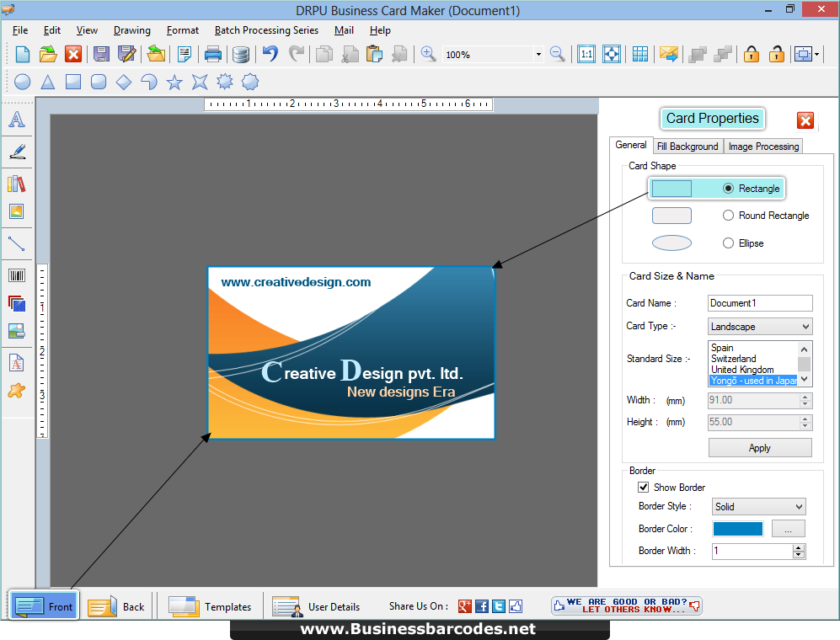
Task: Click the Undo arrow icon
Action: coord(270,54)
